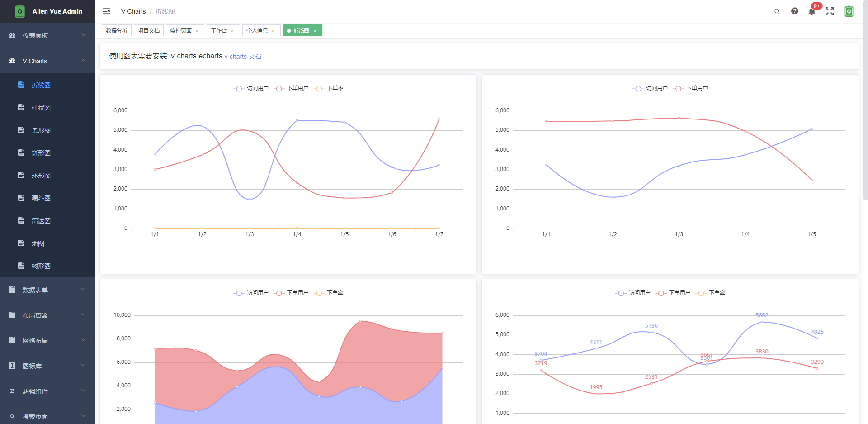Open 饼形图 in the sidebar
The image size is (868, 424).
[x=47, y=152]
